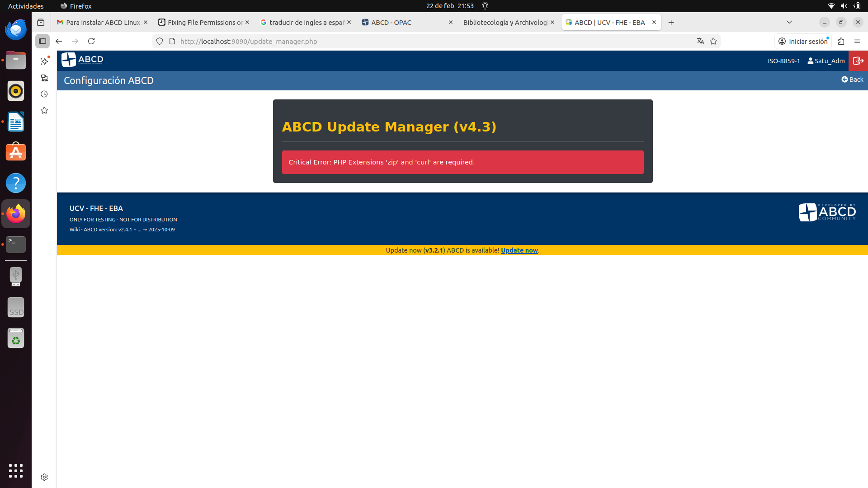The height and width of the screenshot is (488, 868).
Task: Open sidebar bookmarks star icon
Action: [x=44, y=110]
